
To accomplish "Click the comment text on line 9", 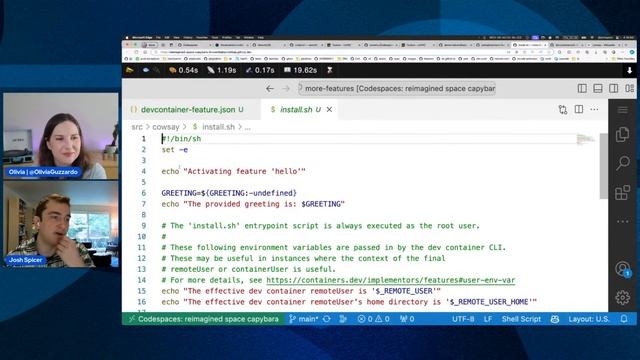I will click(320, 226).
